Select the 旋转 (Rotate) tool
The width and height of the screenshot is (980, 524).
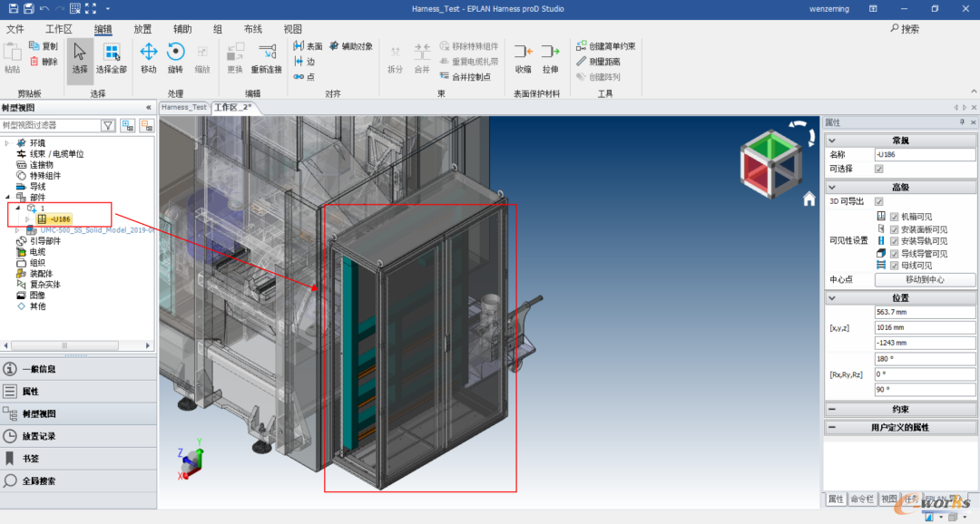176,58
